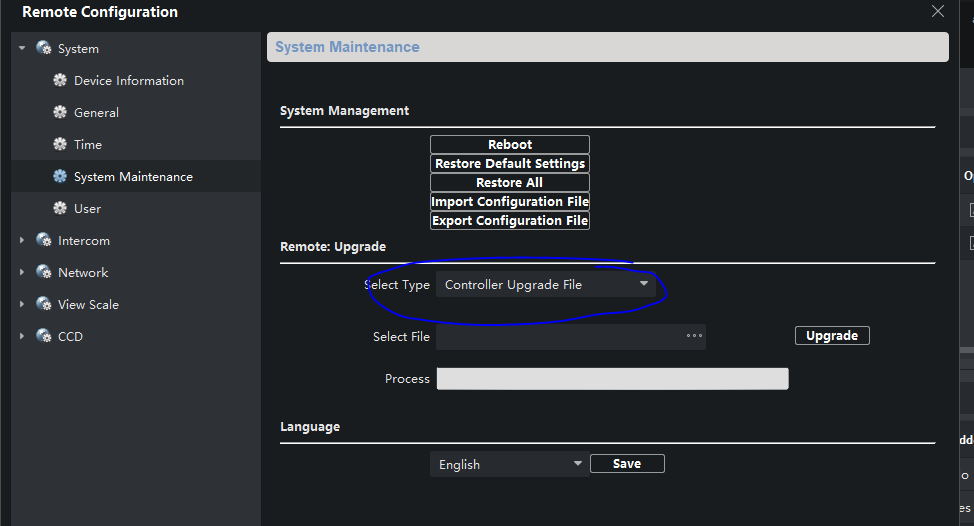Select Device Information in the sidebar
974x526 pixels.
pyautogui.click(x=128, y=81)
